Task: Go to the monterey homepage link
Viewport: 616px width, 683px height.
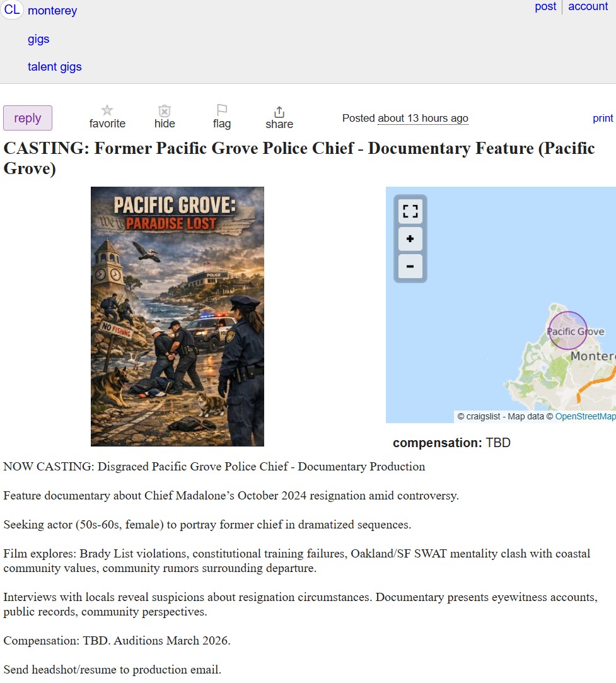Action: click(52, 10)
